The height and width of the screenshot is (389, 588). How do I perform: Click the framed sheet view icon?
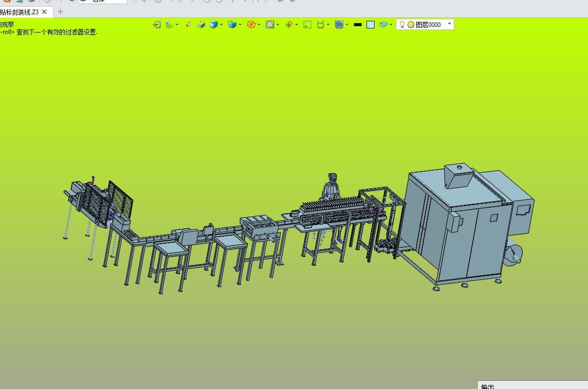[x=270, y=25]
